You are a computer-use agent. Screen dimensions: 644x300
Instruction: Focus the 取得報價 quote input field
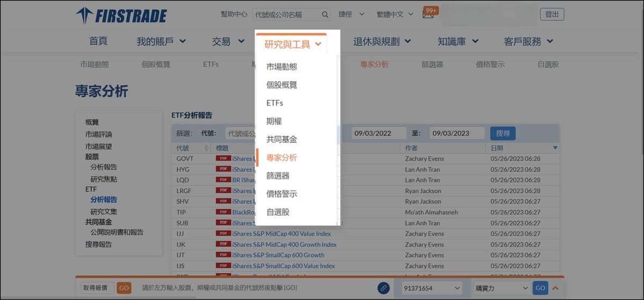pyautogui.click(x=98, y=288)
